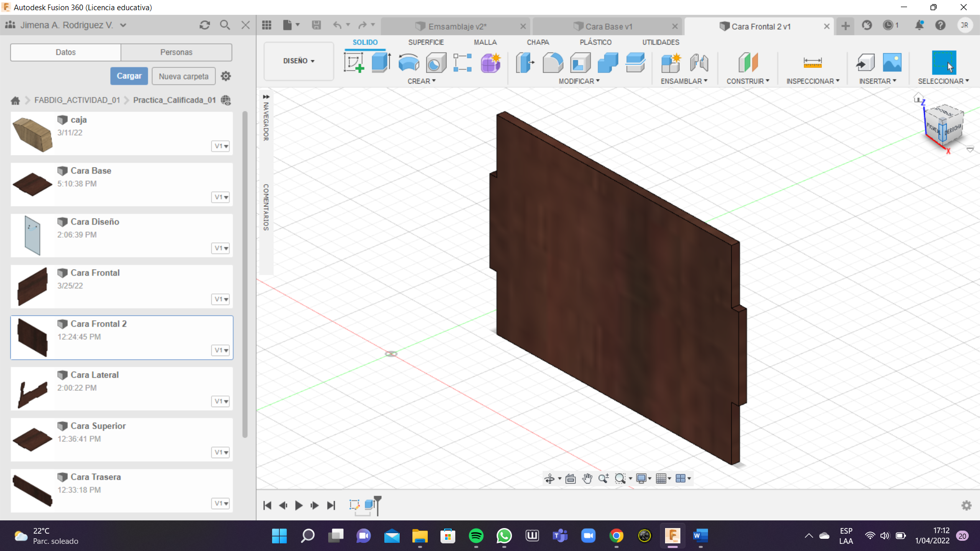This screenshot has width=980, height=551.
Task: Select the Revolve tool icon
Action: point(408,63)
